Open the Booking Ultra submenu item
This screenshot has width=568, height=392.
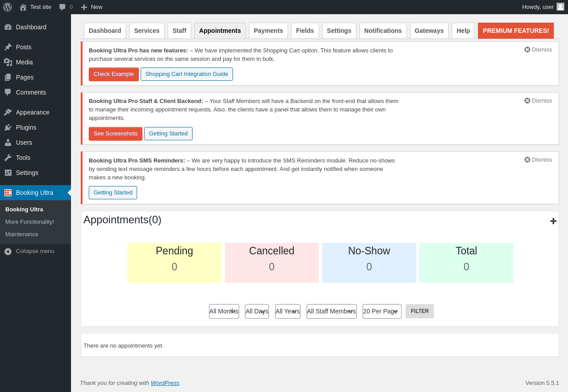[x=24, y=210]
